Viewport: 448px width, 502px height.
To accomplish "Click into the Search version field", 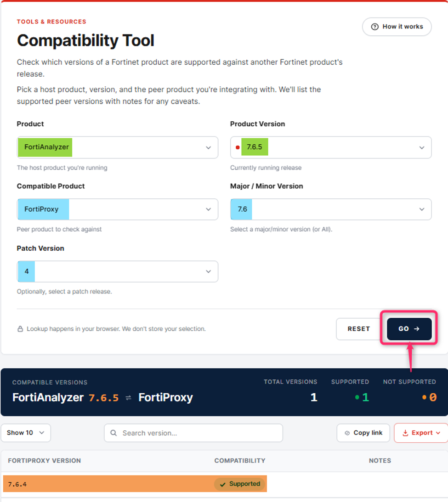I will (193, 433).
